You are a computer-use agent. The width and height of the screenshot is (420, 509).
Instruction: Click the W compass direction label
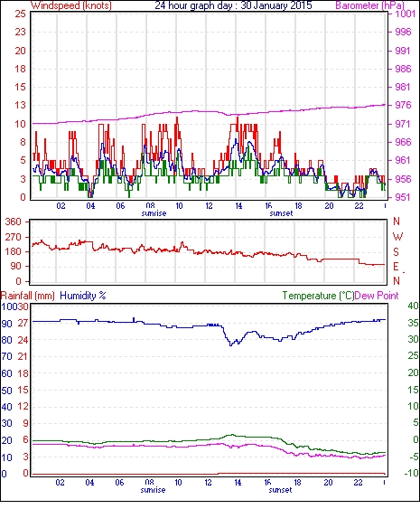pos(397,237)
